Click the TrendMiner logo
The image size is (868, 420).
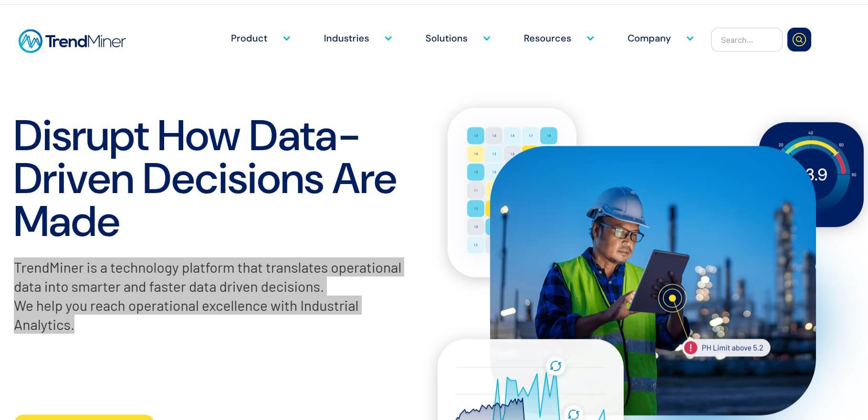click(72, 41)
